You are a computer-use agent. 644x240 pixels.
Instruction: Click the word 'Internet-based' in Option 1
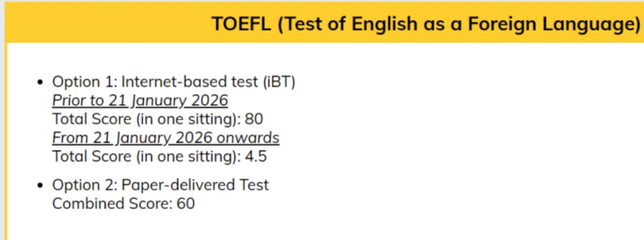[x=172, y=82]
